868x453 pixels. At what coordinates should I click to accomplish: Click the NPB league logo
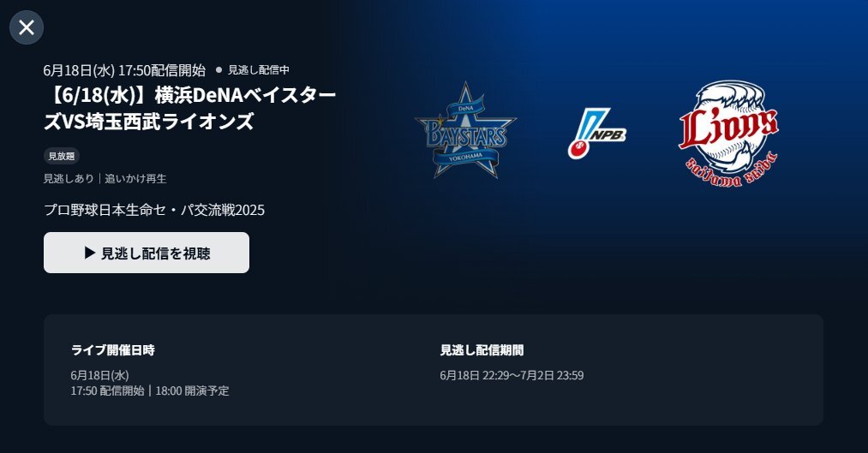tap(596, 133)
